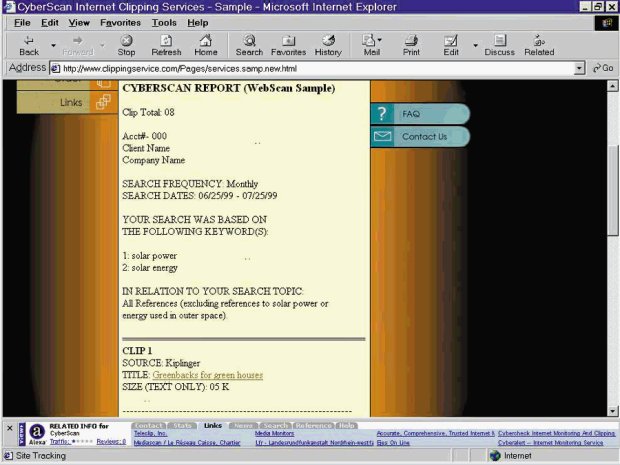Switch to Alexa Search tab
Screen dimensions: 620x465
[275, 425]
